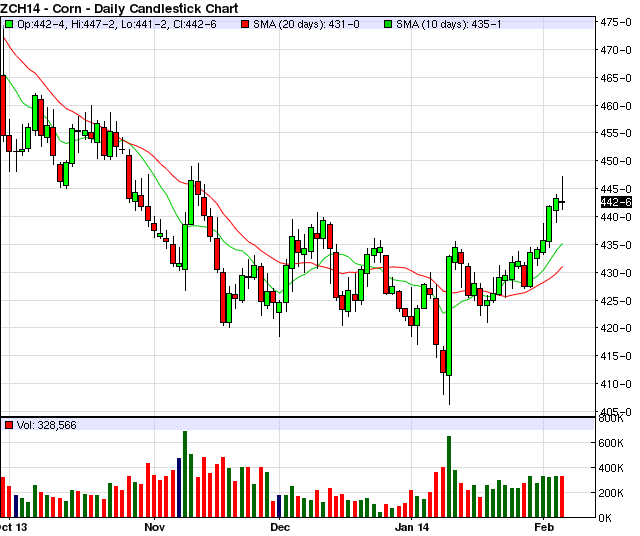Viewport: 640px width, 536px height.
Task: Click the 460-0 price axis label
Action: coord(616,106)
